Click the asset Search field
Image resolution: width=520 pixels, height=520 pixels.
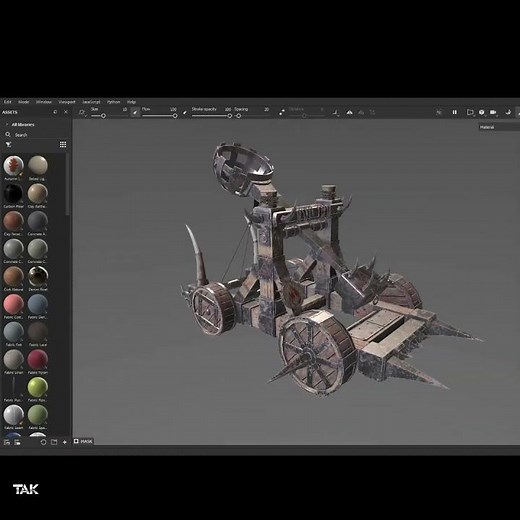[x=37, y=135]
